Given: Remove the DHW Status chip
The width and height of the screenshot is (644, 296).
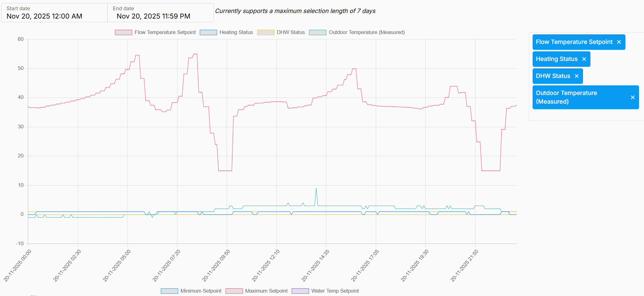Looking at the screenshot, I should (577, 76).
